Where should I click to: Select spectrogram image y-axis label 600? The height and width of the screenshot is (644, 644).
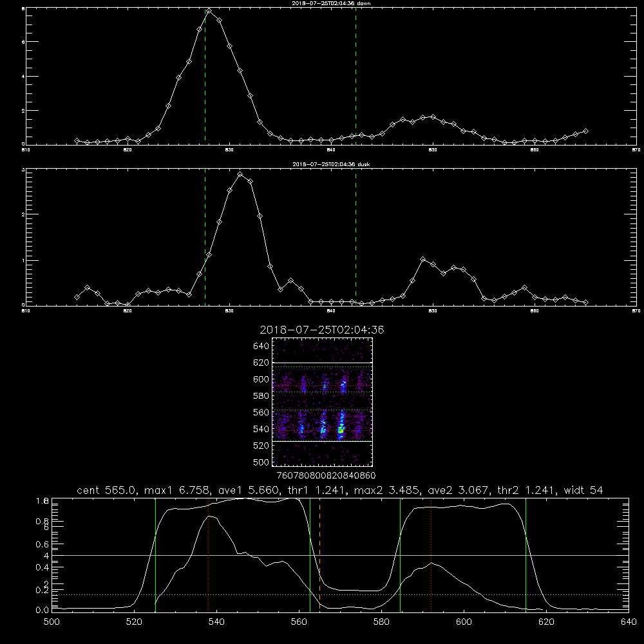[x=261, y=379]
